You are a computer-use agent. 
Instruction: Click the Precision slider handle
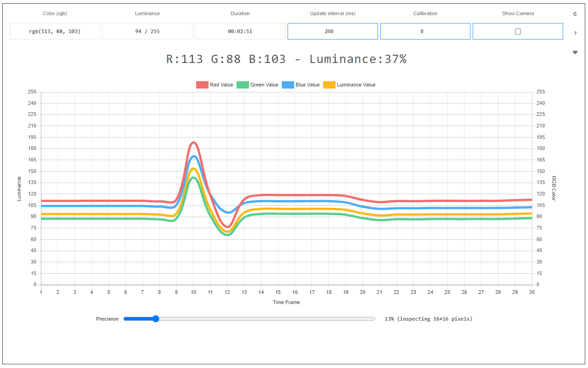pos(156,319)
